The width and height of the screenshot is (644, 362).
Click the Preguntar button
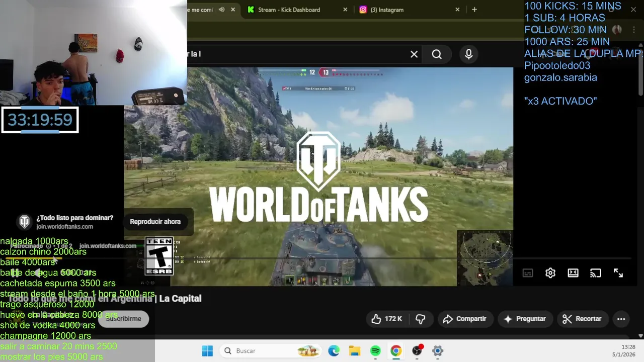coord(524,319)
